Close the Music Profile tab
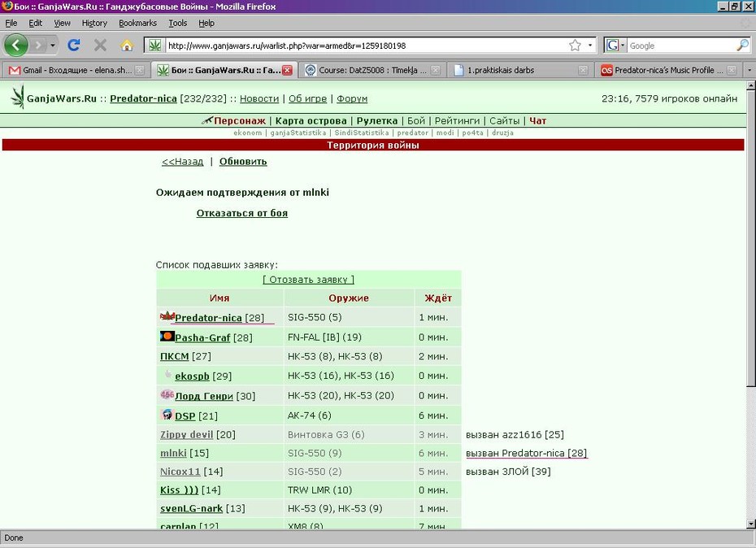The height and width of the screenshot is (548, 756). pos(732,70)
